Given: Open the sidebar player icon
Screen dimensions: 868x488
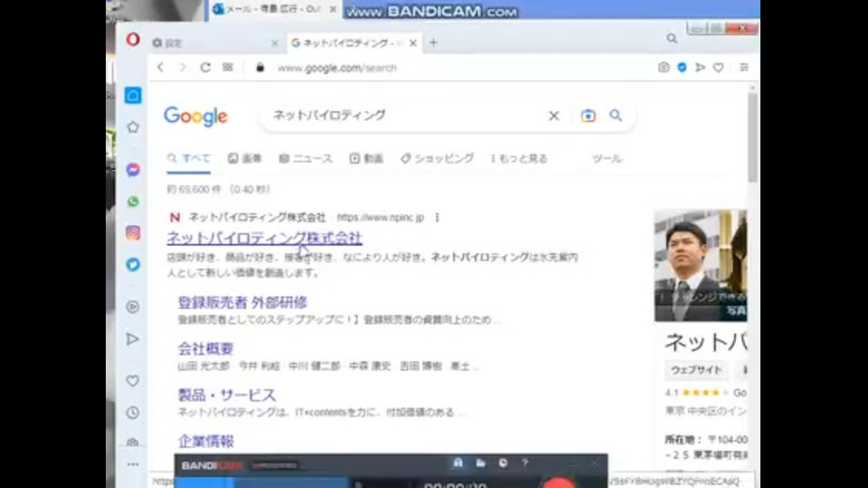Looking at the screenshot, I should tap(133, 306).
